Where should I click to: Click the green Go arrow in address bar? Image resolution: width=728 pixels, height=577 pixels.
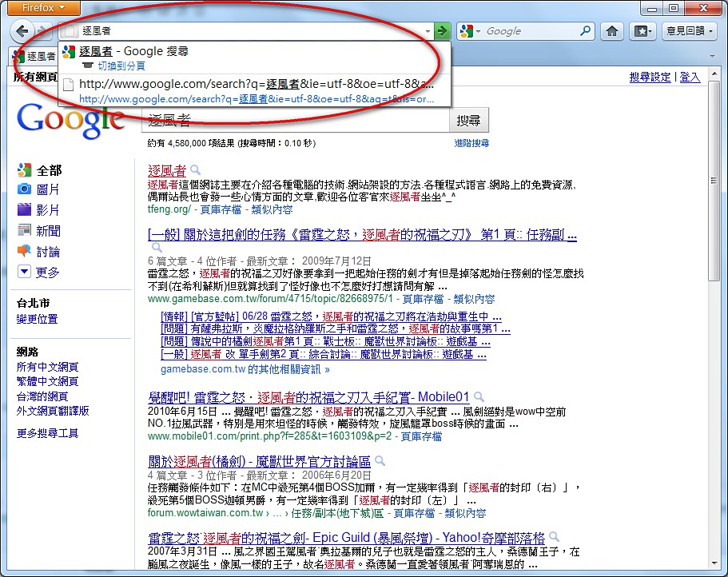442,31
